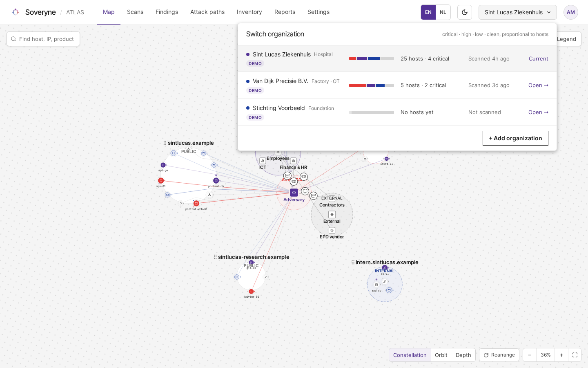
Task: Click the red jupyter-01 host node
Action: [x=251, y=292]
